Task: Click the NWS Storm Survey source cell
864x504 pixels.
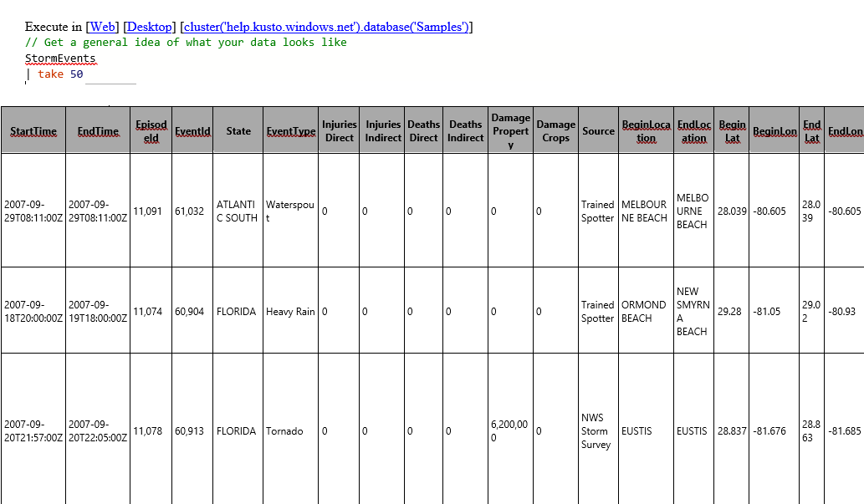Action: [x=598, y=430]
